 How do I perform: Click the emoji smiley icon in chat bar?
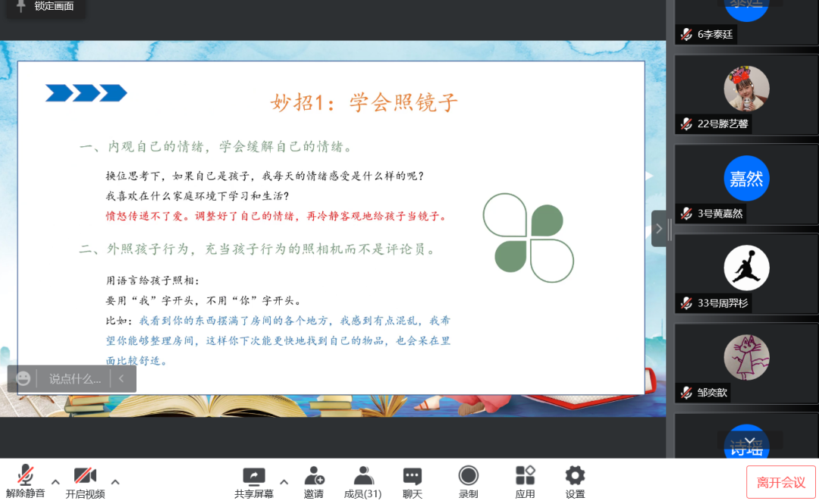24,378
